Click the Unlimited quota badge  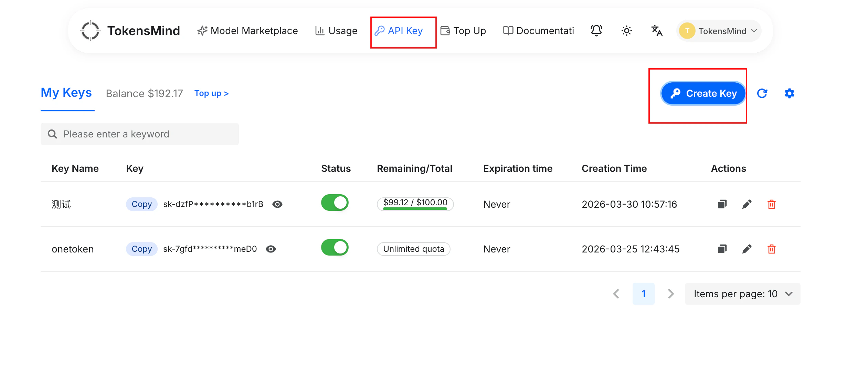click(x=414, y=249)
